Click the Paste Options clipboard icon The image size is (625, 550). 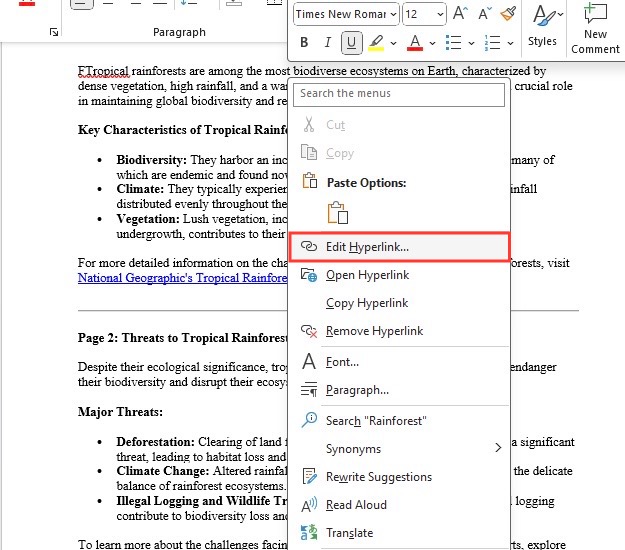(310, 181)
